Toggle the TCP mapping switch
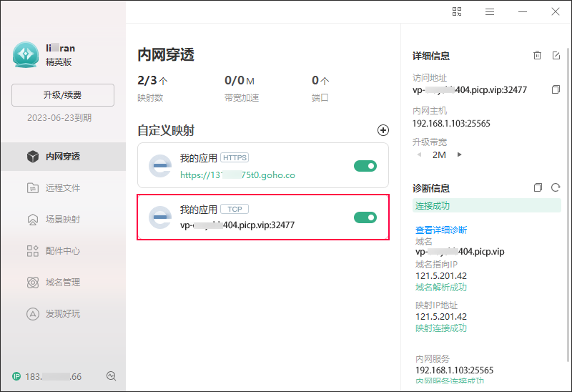 coord(365,217)
